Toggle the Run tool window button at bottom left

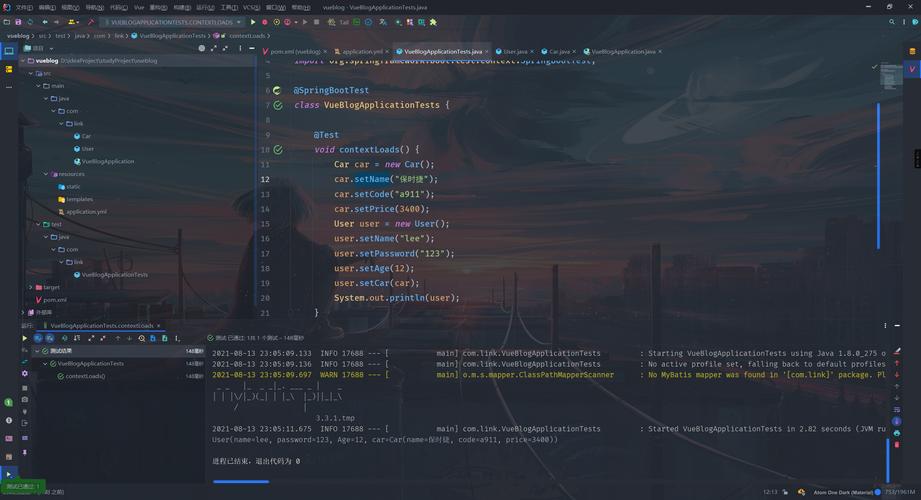coord(9,474)
